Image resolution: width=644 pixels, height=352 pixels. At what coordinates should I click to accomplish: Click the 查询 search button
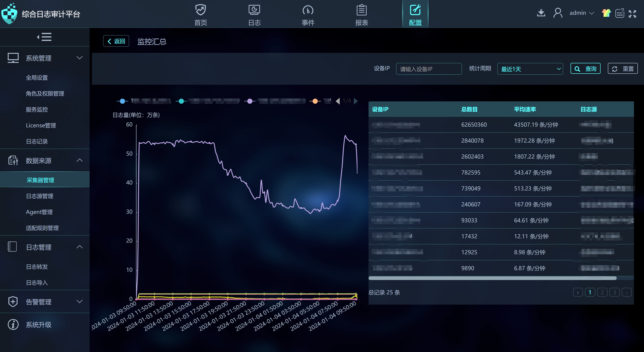(585, 69)
